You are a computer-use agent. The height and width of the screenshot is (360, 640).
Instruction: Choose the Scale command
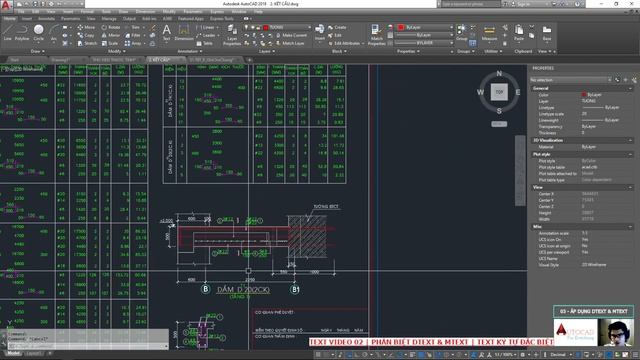click(x=110, y=43)
